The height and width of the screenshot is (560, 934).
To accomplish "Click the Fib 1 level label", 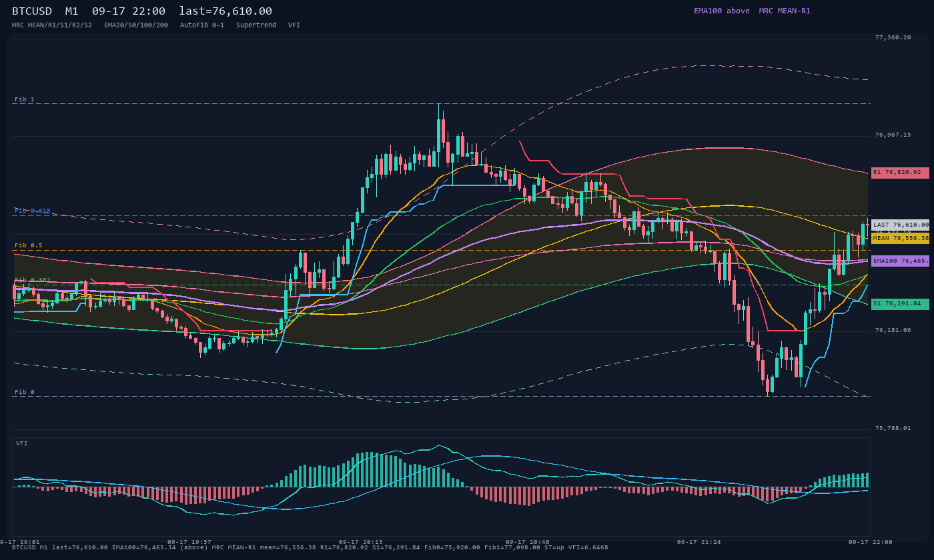I will tap(25, 99).
